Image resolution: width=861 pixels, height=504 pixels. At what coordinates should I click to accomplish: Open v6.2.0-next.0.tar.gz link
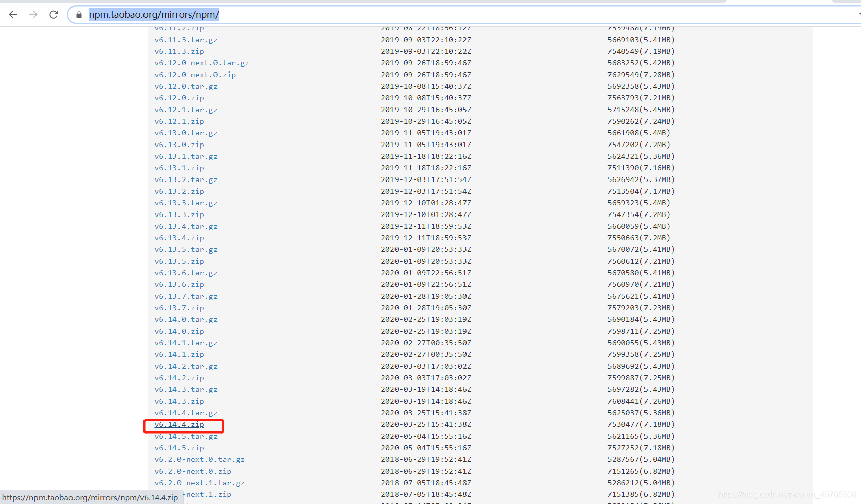(200, 459)
